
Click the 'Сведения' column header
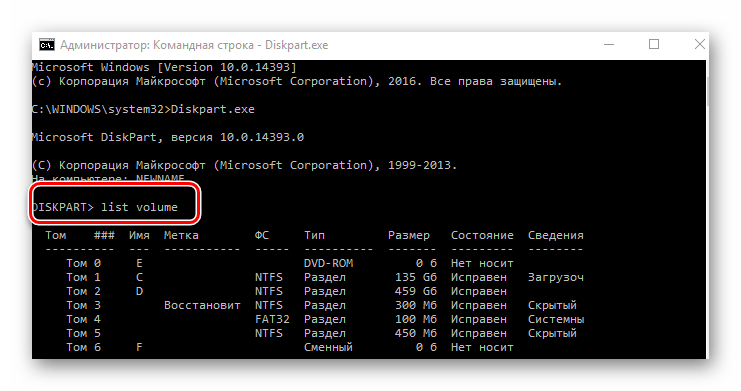click(x=556, y=235)
